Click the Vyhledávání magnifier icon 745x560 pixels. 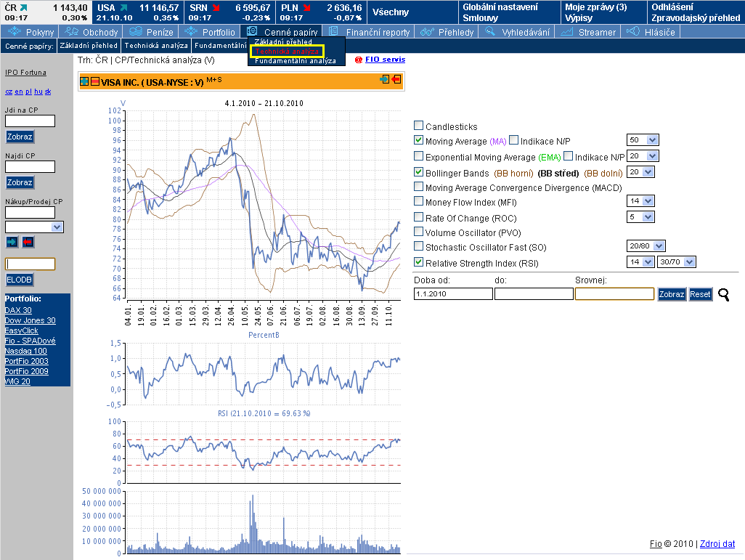pos(489,31)
